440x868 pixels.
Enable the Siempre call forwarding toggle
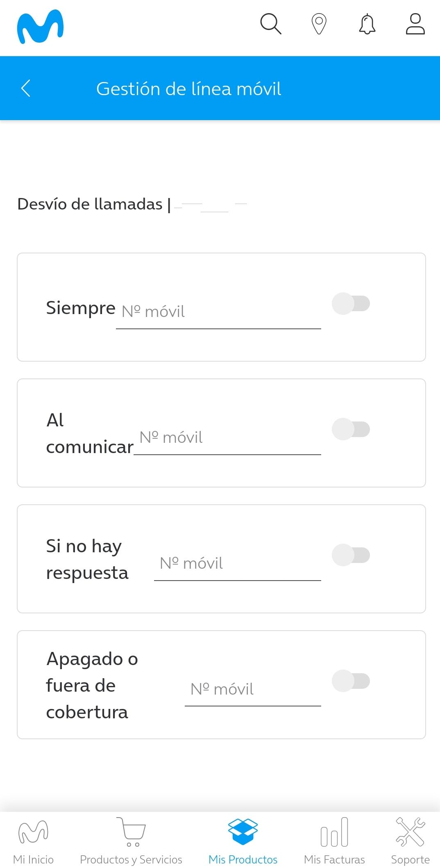pyautogui.click(x=351, y=303)
